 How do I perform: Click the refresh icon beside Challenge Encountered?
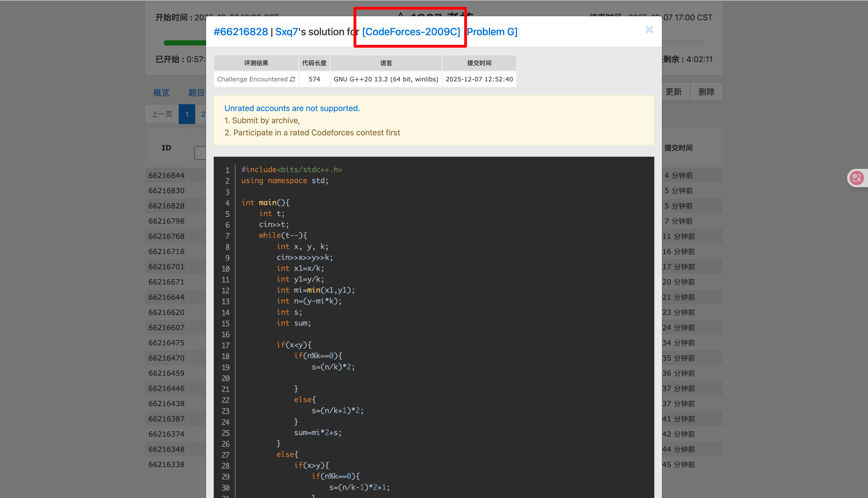coord(292,79)
